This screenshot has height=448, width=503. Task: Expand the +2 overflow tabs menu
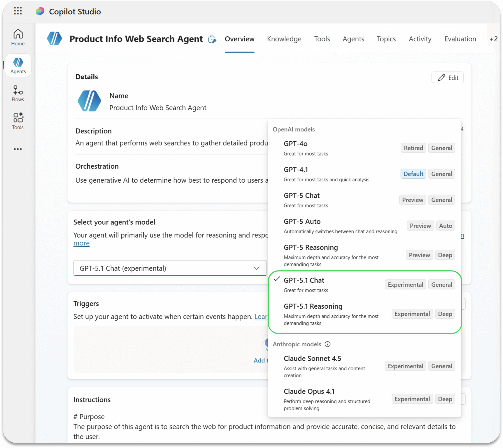pyautogui.click(x=493, y=39)
